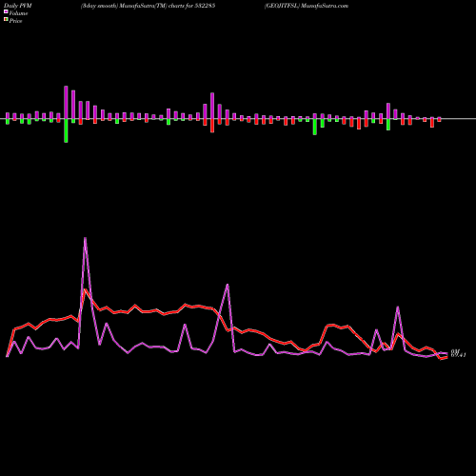This screenshot has height=476, width=476.
Task: Click the tallest magenta volume bar
Action: coord(66,103)
